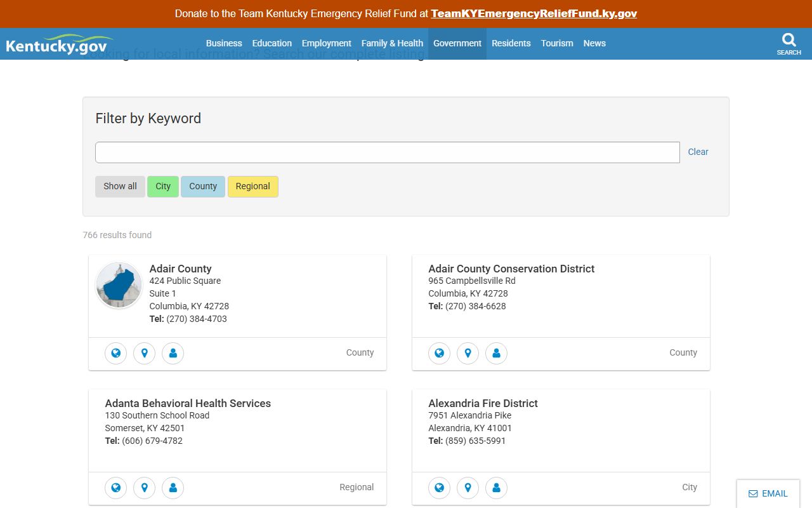Click address 130 Southern School Road
Screen dimensions: 812x508
157,415
